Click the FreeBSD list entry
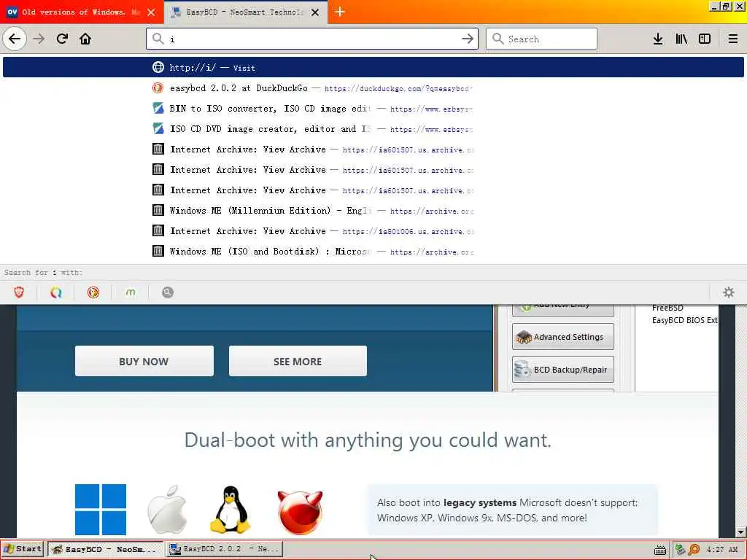Viewport: 747px width, 560px height. click(667, 308)
